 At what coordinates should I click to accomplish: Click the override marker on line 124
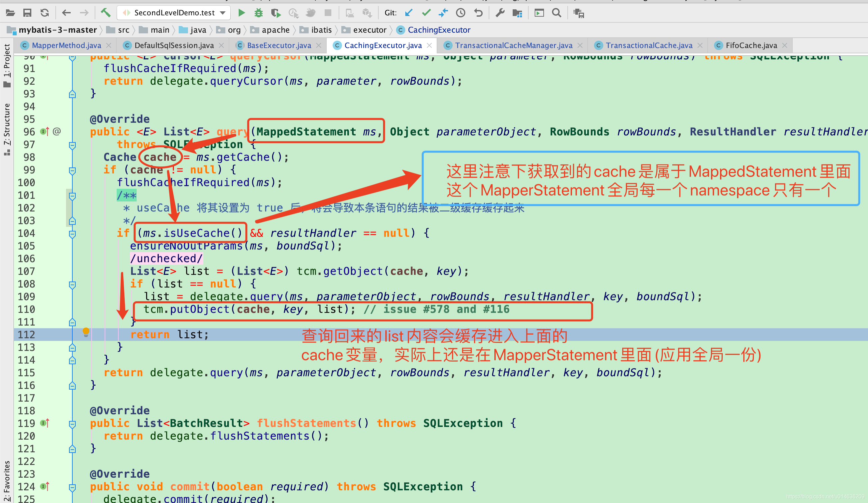pyautogui.click(x=45, y=486)
